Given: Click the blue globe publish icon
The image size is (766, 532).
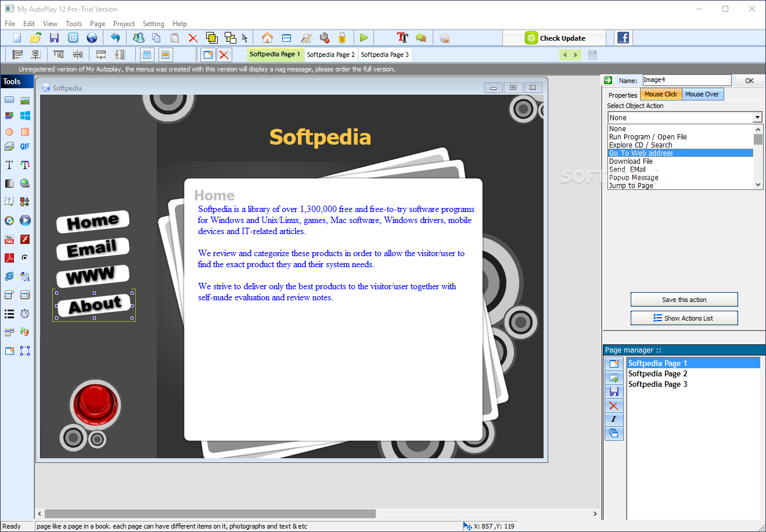Looking at the screenshot, I should [92, 38].
